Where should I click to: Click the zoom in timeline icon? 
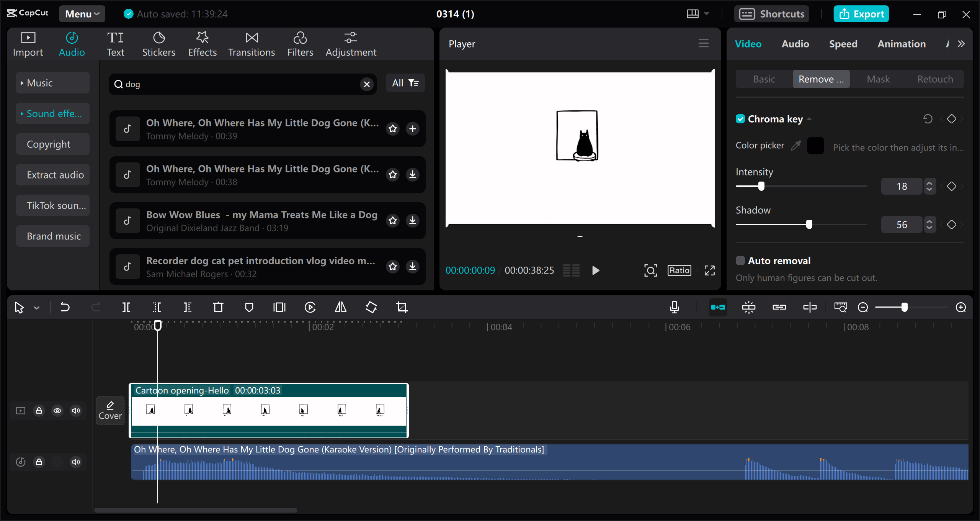coord(961,307)
